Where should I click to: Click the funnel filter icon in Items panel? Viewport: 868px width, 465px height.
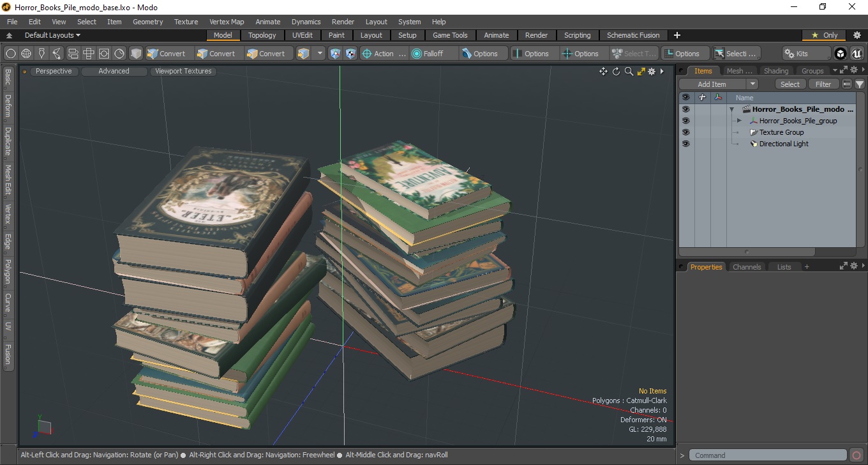click(x=860, y=84)
